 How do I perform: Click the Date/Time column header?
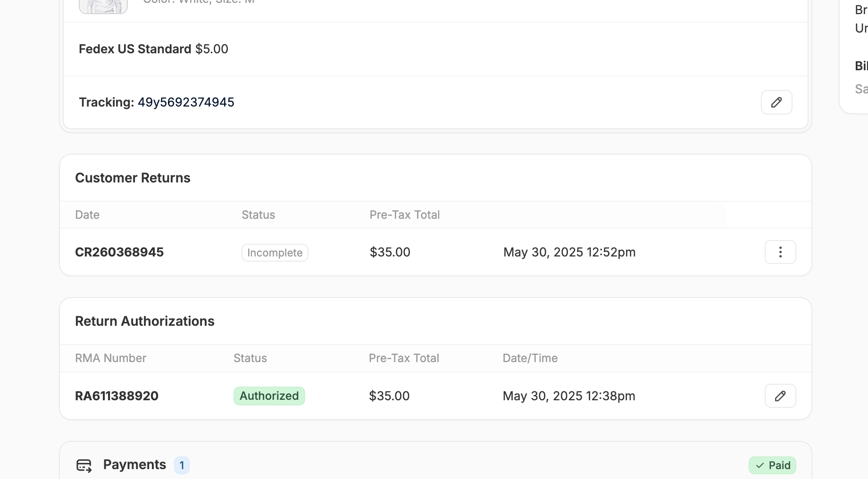(530, 358)
